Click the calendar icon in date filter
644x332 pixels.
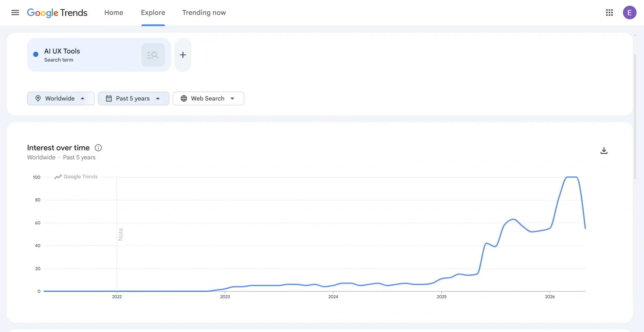pyautogui.click(x=109, y=98)
